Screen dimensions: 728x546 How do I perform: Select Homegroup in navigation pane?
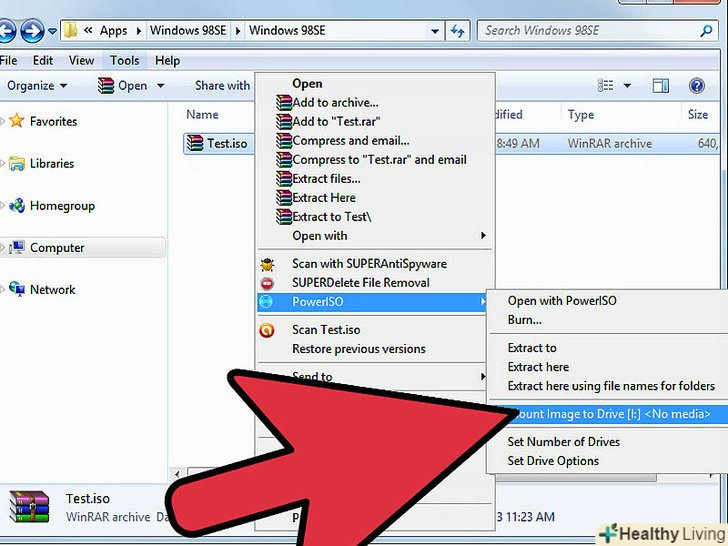pos(62,206)
